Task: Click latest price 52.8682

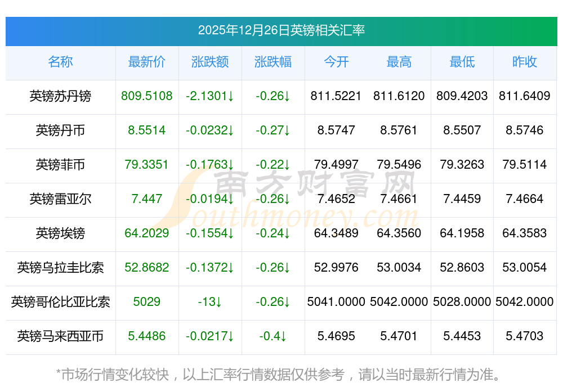Action: [x=147, y=267]
